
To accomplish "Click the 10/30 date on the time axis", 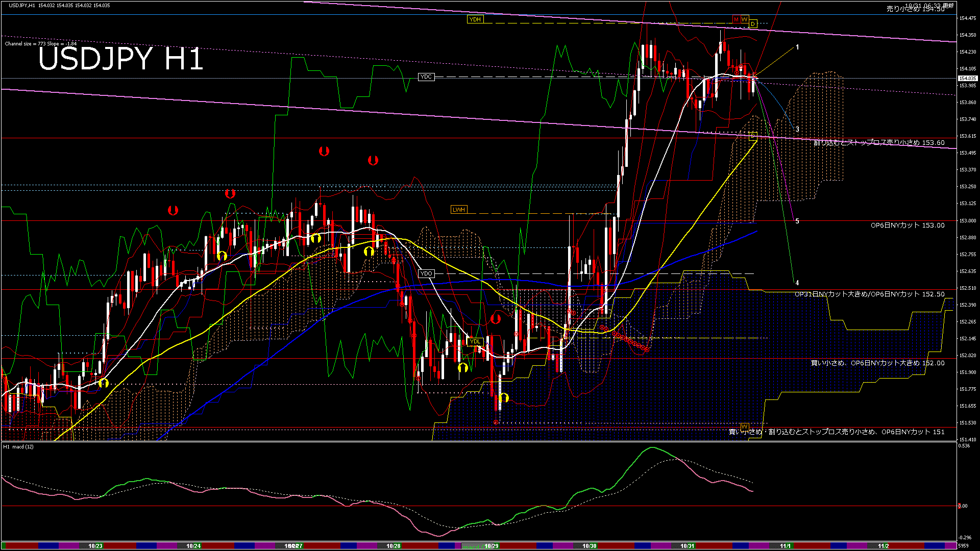I will (590, 546).
